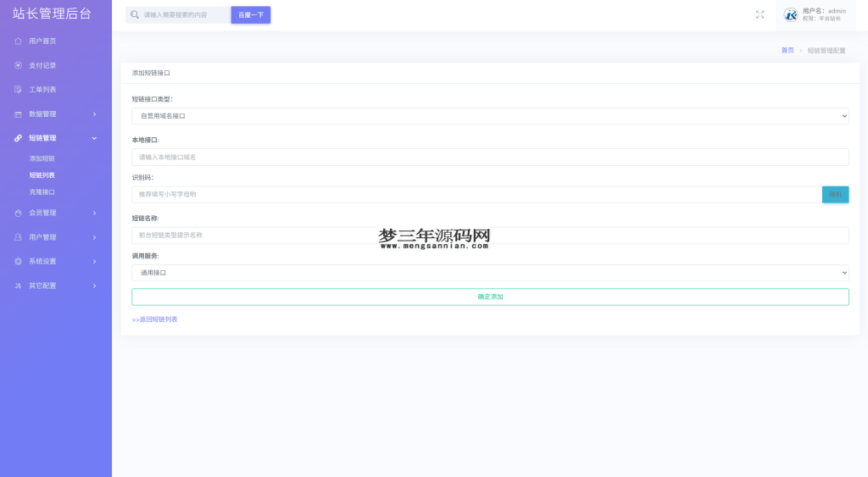The height and width of the screenshot is (477, 868).
Task: Click the admin avatar logo
Action: click(x=791, y=15)
